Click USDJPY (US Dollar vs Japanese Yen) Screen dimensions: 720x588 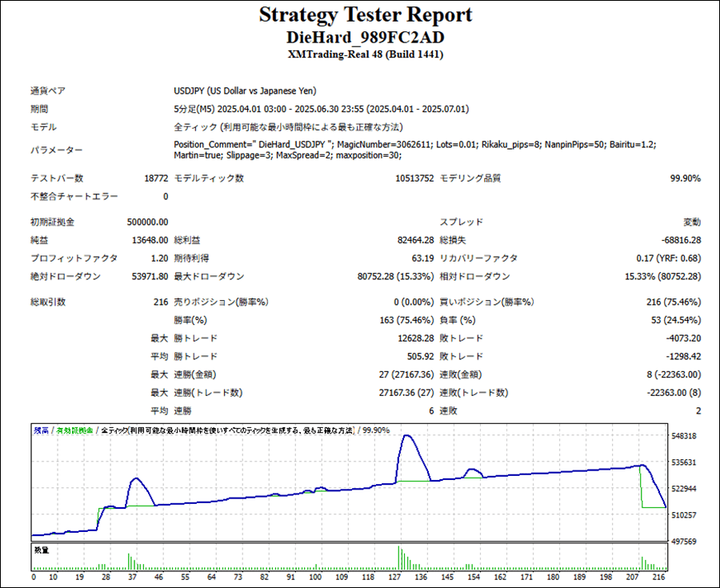[x=245, y=91]
